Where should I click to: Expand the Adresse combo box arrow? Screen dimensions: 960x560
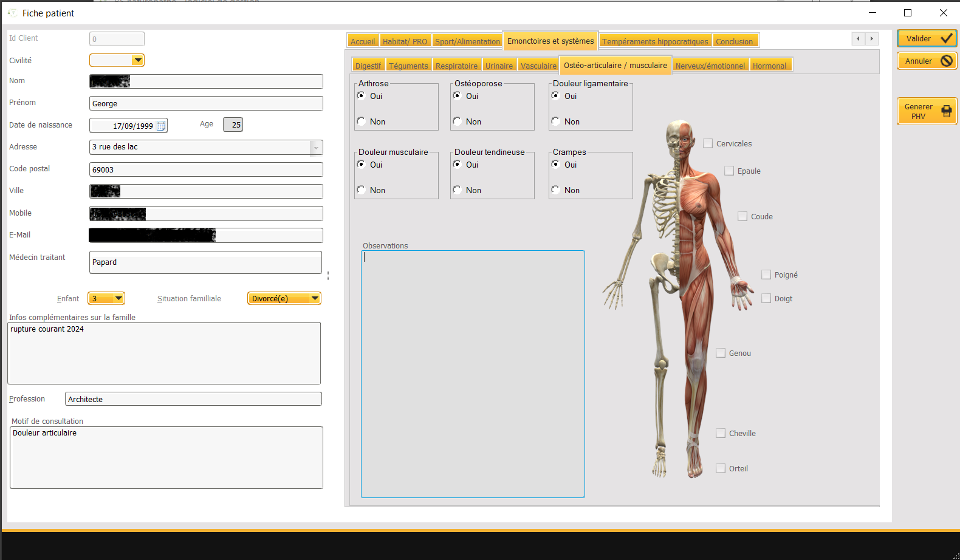click(316, 148)
